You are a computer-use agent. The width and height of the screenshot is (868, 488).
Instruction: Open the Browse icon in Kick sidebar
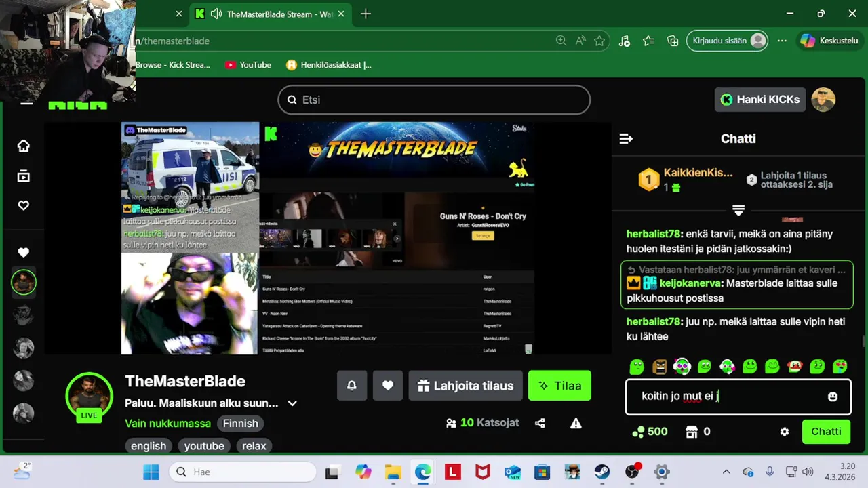point(24,176)
